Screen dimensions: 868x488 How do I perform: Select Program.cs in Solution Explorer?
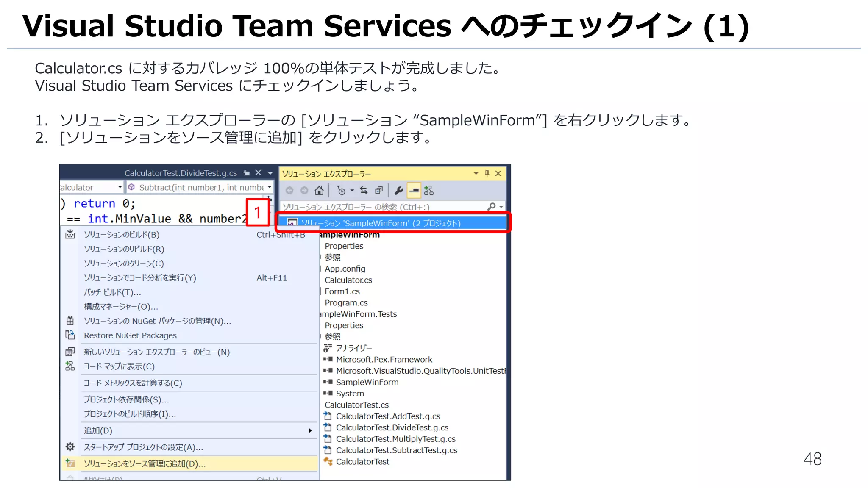click(346, 303)
